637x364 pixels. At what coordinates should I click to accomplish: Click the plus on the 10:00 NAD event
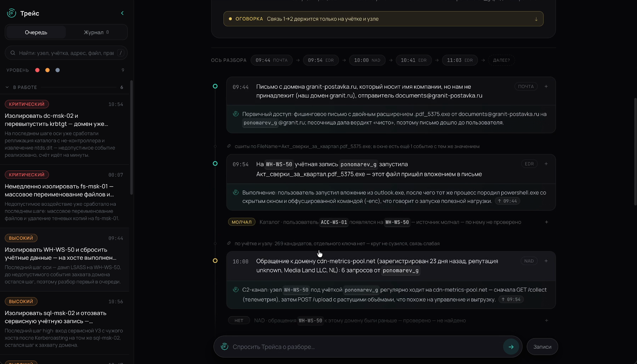tap(546, 261)
